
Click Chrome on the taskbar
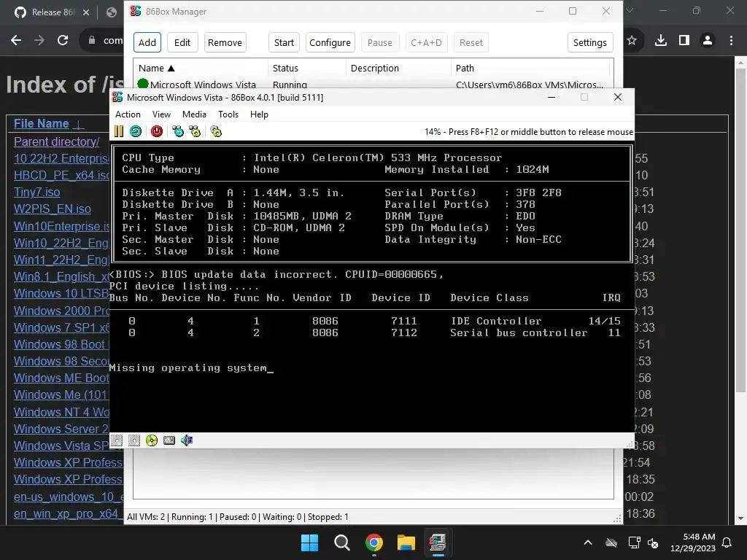point(374,542)
